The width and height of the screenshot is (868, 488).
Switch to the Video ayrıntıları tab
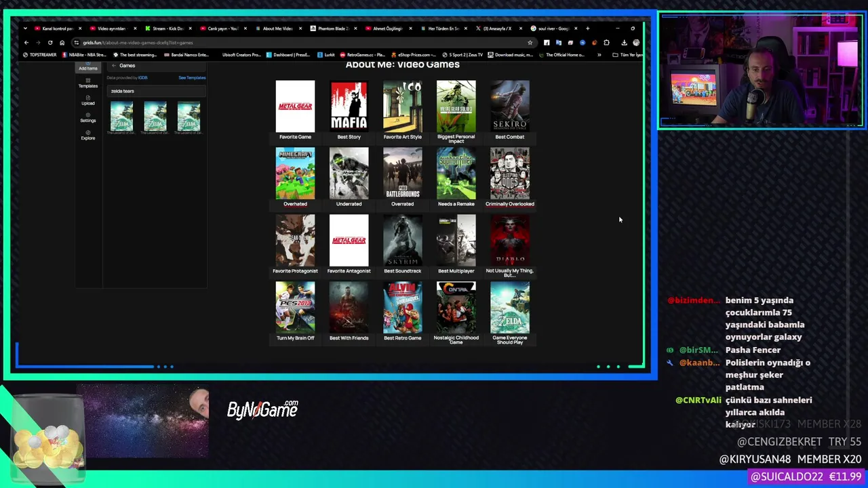coord(112,28)
